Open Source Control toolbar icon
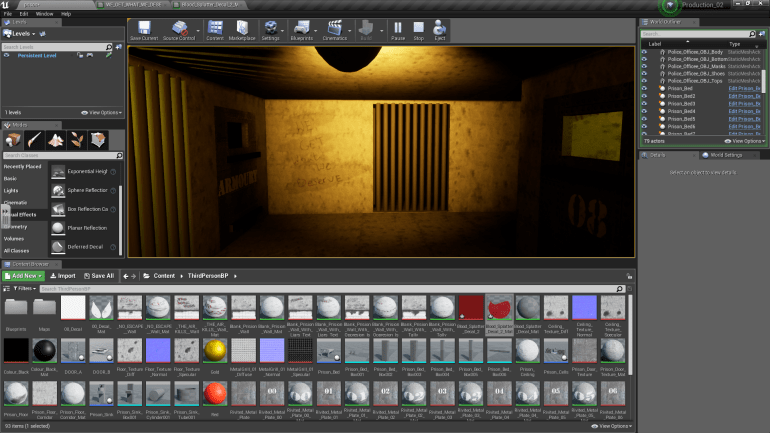Screen dimensions: 770x433 tap(179, 30)
